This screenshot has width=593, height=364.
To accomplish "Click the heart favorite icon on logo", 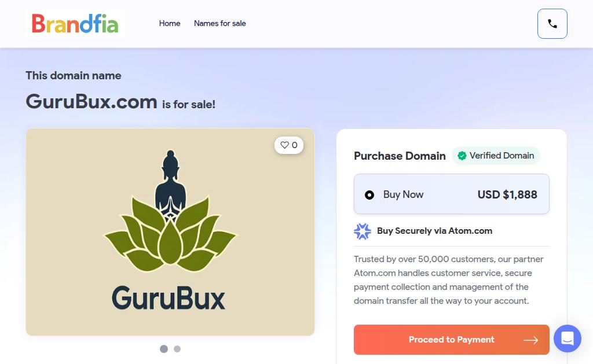I will tap(284, 145).
